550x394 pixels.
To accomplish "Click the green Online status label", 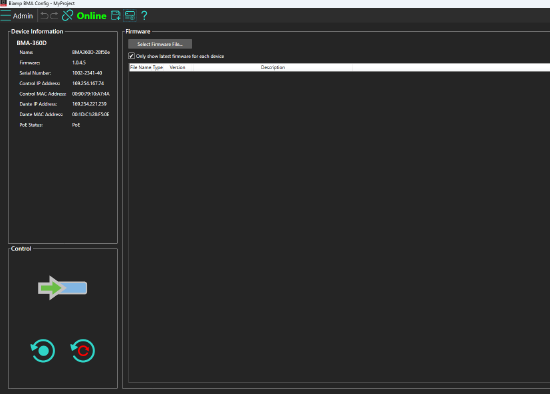I will click(91, 16).
